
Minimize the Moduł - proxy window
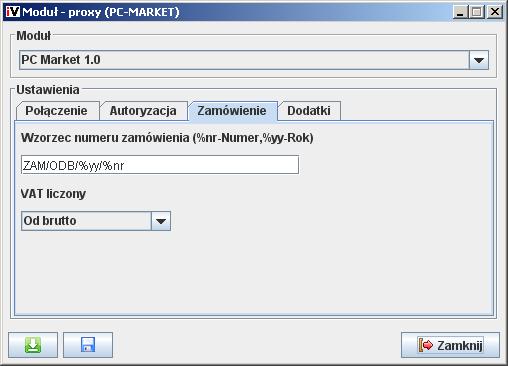point(460,12)
